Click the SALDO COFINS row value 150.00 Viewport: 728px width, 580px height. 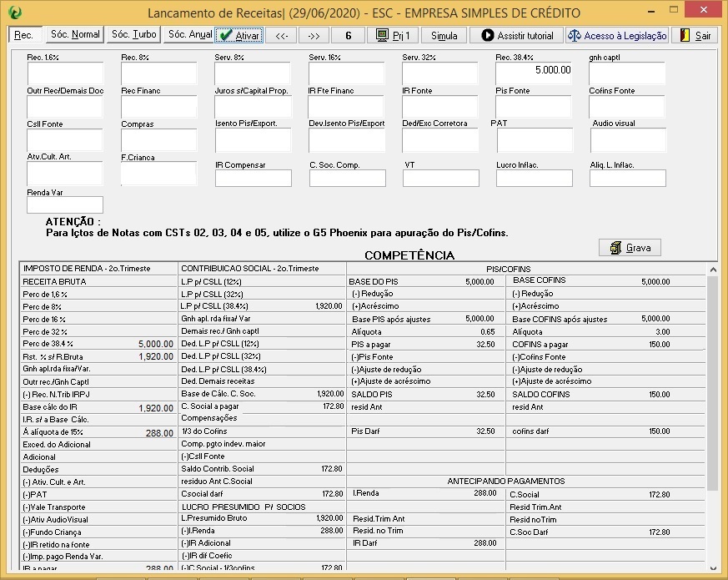tap(660, 395)
